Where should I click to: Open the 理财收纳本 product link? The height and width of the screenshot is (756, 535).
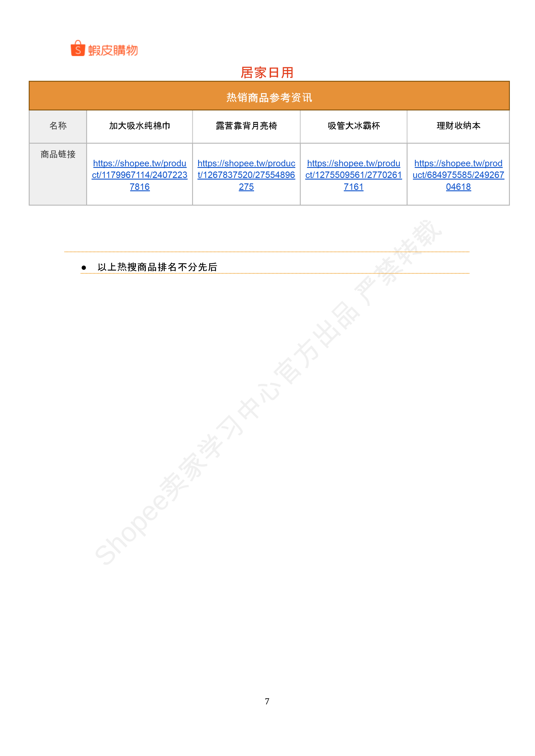coord(458,175)
